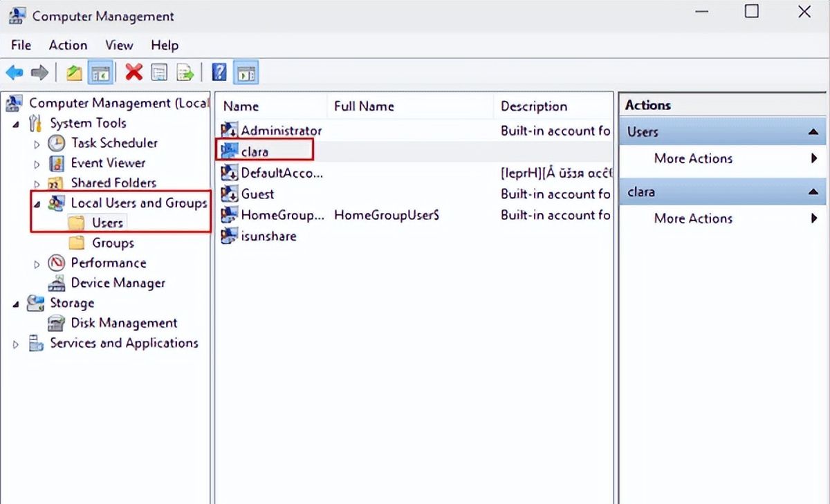Sort by the Description column header

[x=553, y=106]
